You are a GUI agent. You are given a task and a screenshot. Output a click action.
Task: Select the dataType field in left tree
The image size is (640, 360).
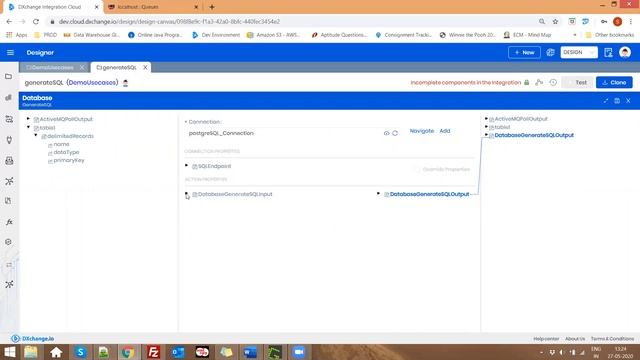66,152
